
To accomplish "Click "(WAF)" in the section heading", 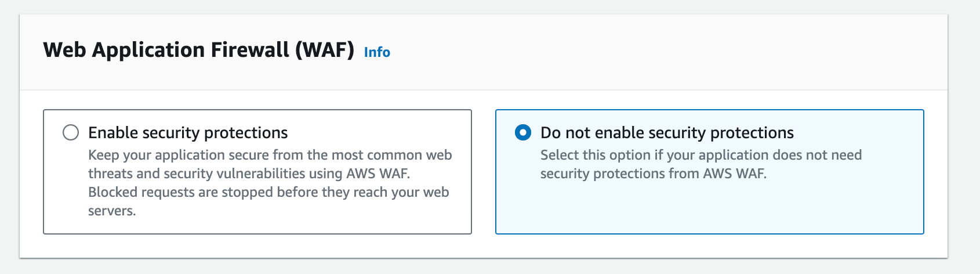I will point(325,50).
